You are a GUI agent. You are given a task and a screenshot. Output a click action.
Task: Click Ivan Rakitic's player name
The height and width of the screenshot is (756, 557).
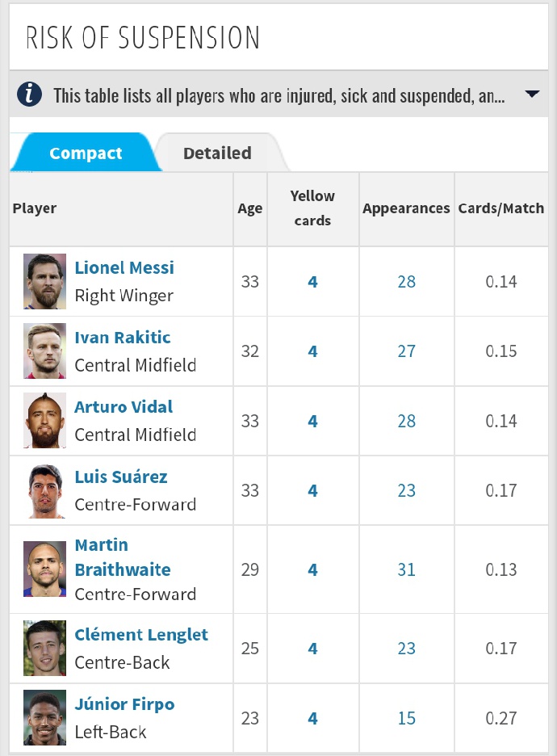123,338
